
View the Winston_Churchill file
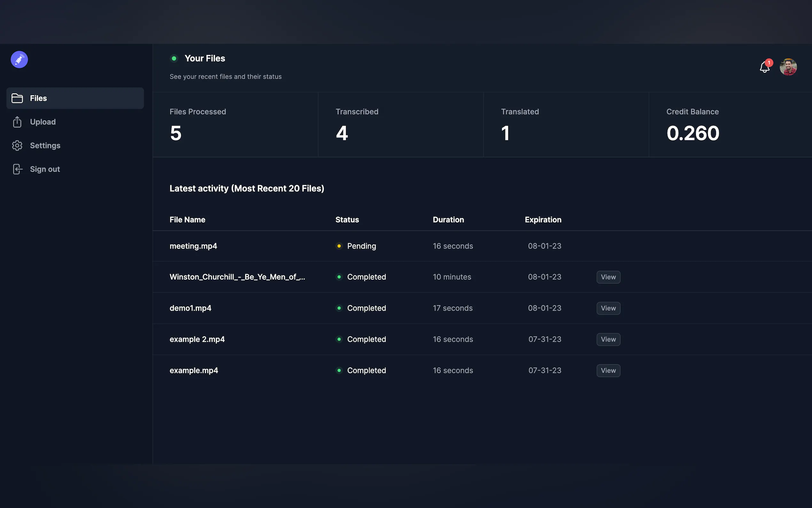click(608, 277)
